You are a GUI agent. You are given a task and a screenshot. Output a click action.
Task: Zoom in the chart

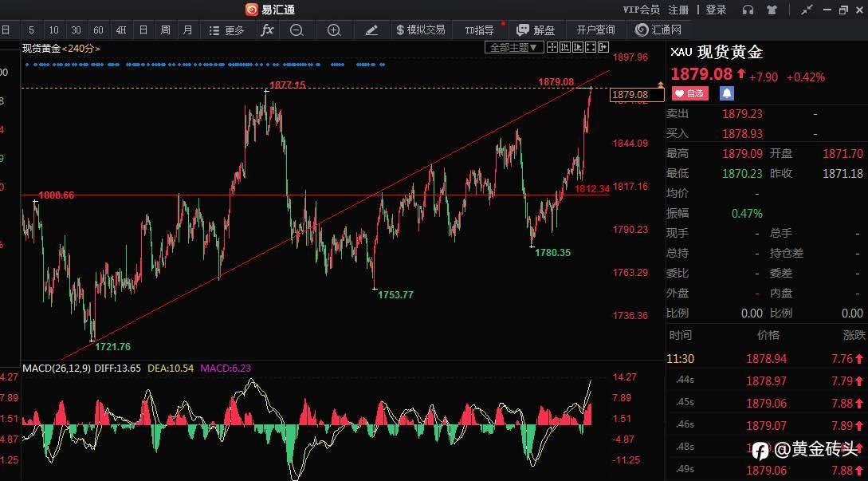(x=334, y=30)
